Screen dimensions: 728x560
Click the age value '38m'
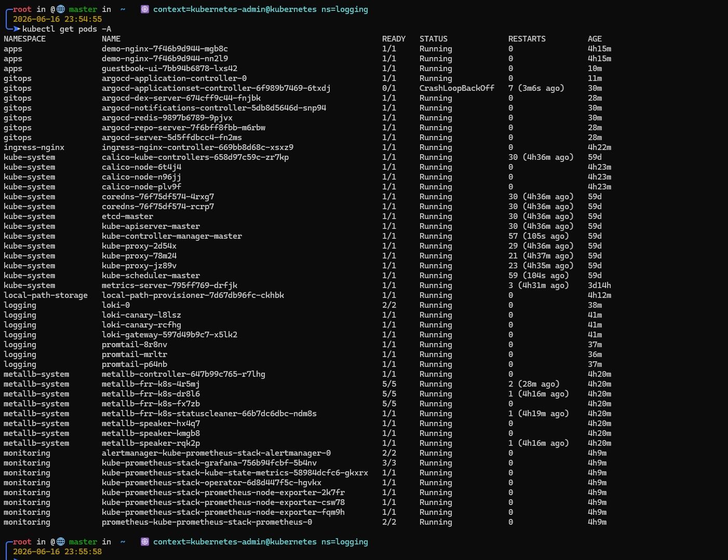coord(595,305)
